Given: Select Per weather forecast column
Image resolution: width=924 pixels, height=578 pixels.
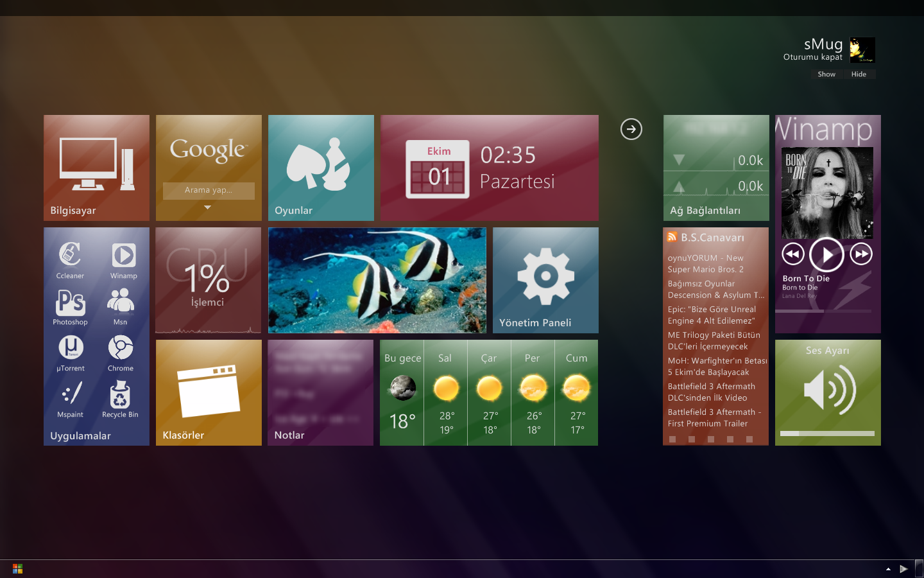Looking at the screenshot, I should coord(533,392).
